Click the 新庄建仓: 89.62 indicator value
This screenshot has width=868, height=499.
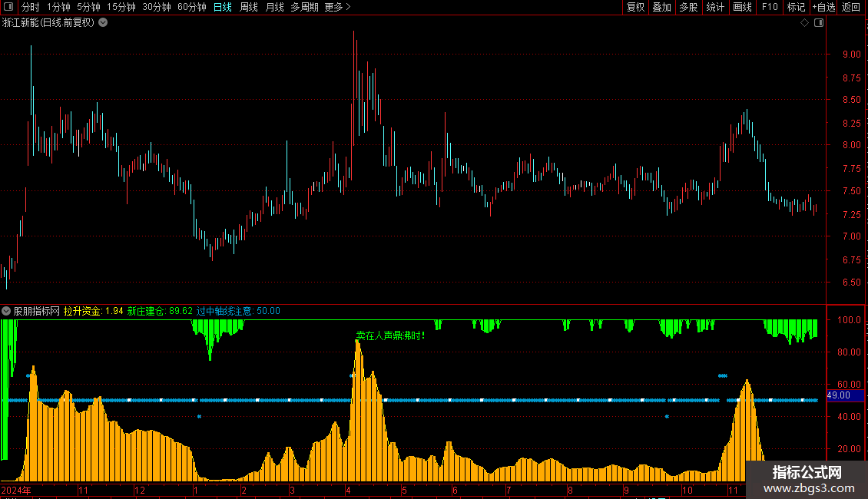160,311
